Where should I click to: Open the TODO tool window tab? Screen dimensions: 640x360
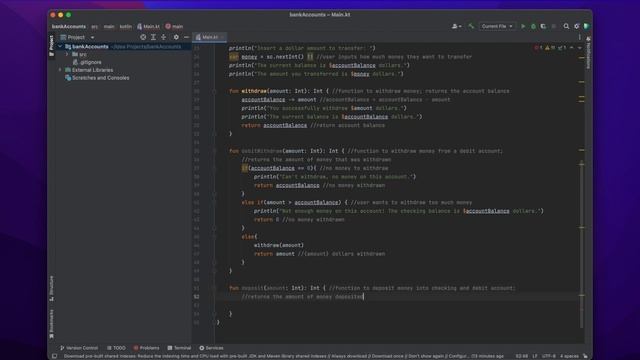coord(116,348)
